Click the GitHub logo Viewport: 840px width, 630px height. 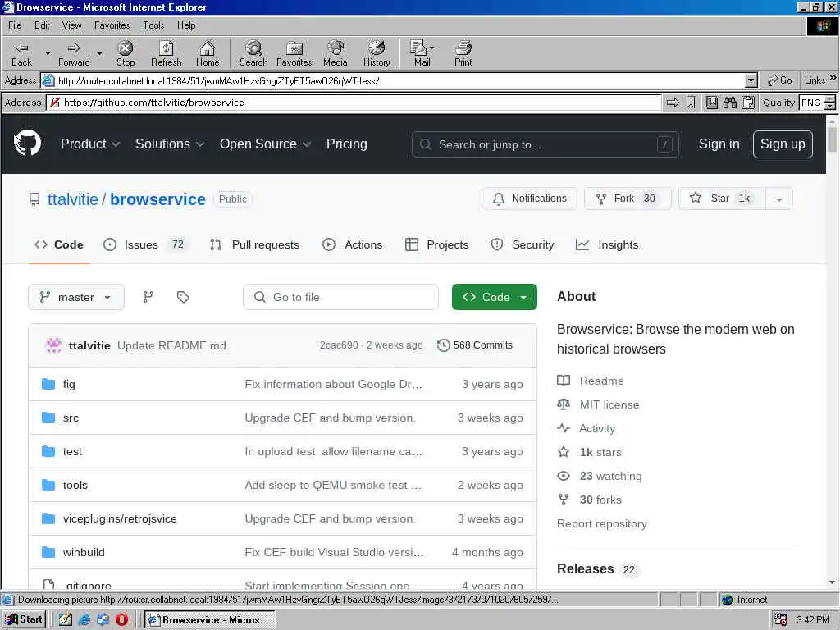[27, 143]
